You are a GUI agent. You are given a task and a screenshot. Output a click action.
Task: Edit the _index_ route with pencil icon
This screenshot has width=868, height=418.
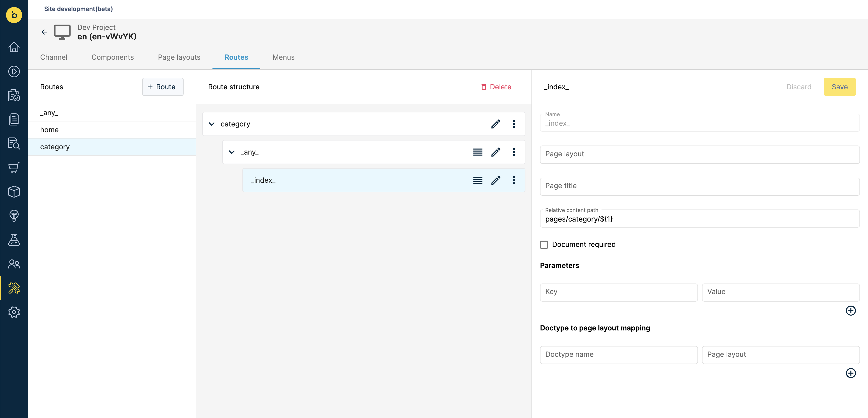coord(496,180)
